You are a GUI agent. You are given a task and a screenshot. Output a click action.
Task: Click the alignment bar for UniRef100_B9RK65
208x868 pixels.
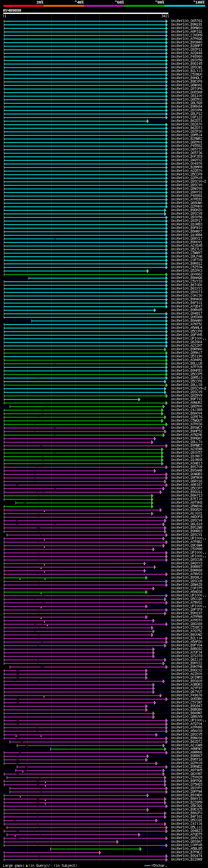click(x=80, y=310)
